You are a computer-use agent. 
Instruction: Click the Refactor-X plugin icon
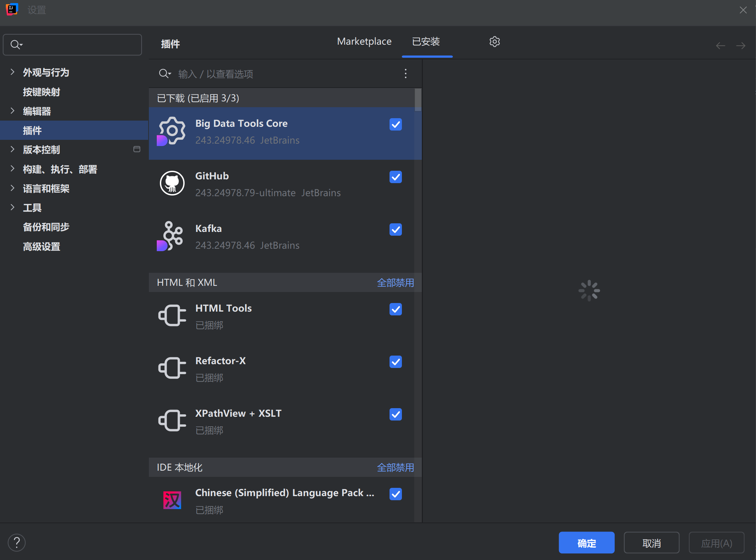point(172,368)
